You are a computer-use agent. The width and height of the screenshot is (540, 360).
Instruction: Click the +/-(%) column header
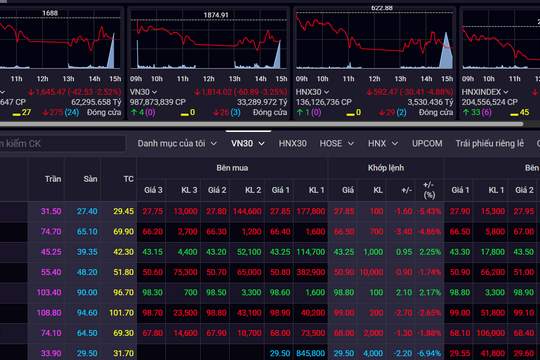coord(429,190)
